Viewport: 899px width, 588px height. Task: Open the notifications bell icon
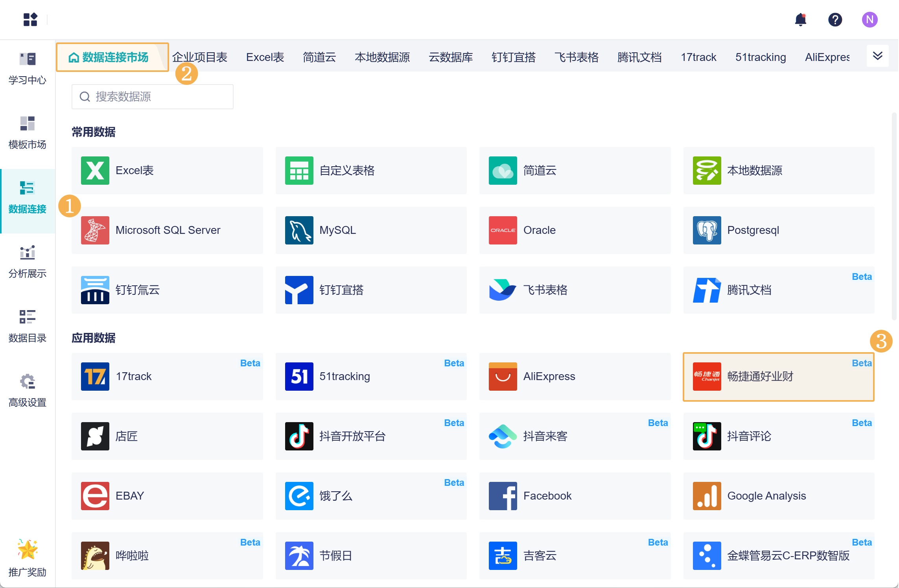[x=800, y=20]
